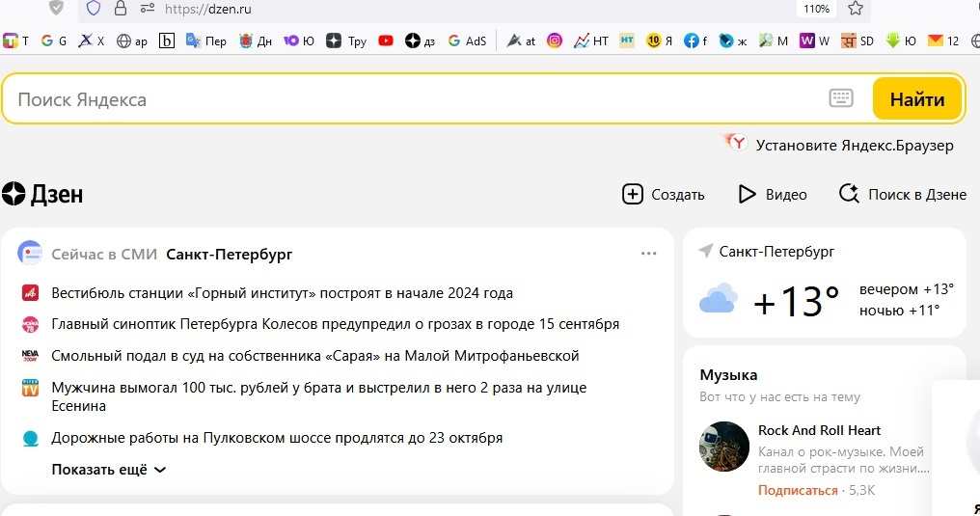Viewport: 980px width, 516px height.
Task: Open 'Rock And Roll Heart' channel title
Action: click(819, 430)
